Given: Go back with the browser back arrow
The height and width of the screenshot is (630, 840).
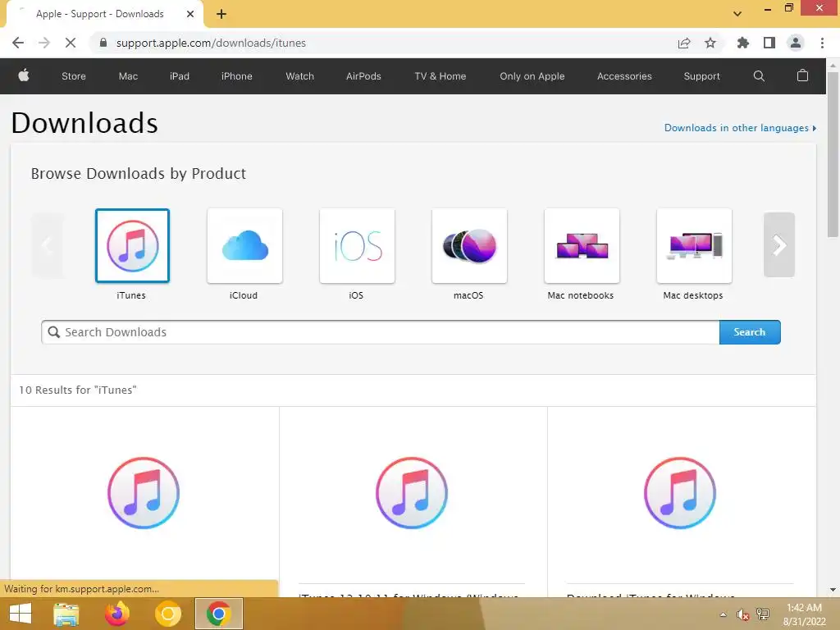Looking at the screenshot, I should click(18, 43).
